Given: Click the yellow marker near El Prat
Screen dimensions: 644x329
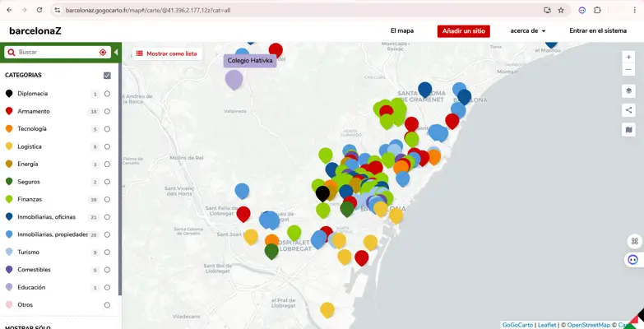Looking at the screenshot, I should [327, 310].
